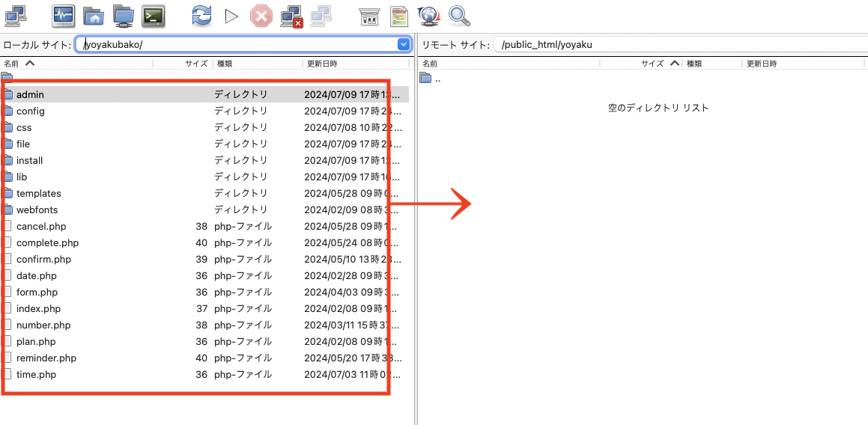Open the local site path dropdown
868x425 pixels.
[403, 45]
